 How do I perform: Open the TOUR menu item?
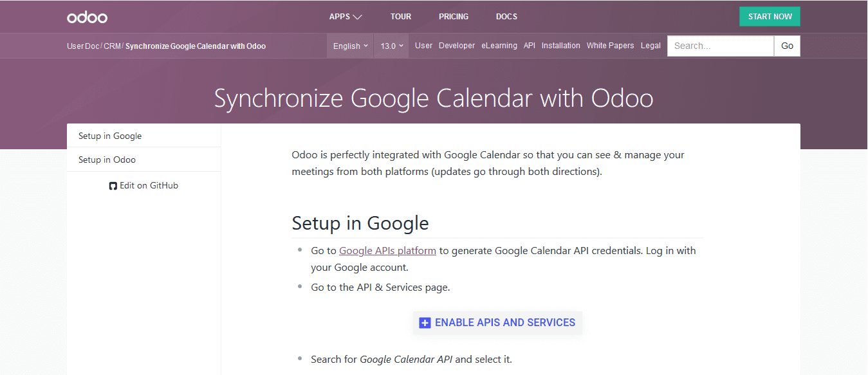tap(401, 17)
